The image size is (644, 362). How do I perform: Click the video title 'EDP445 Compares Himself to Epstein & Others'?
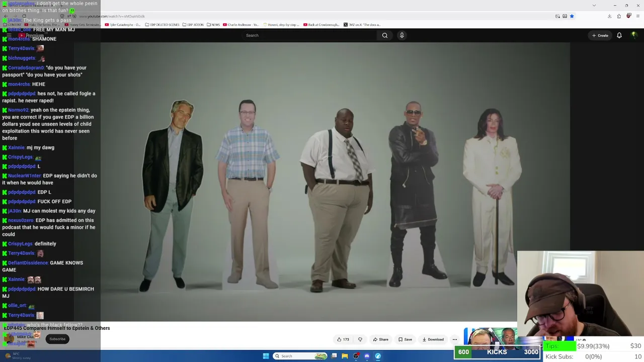(x=57, y=328)
